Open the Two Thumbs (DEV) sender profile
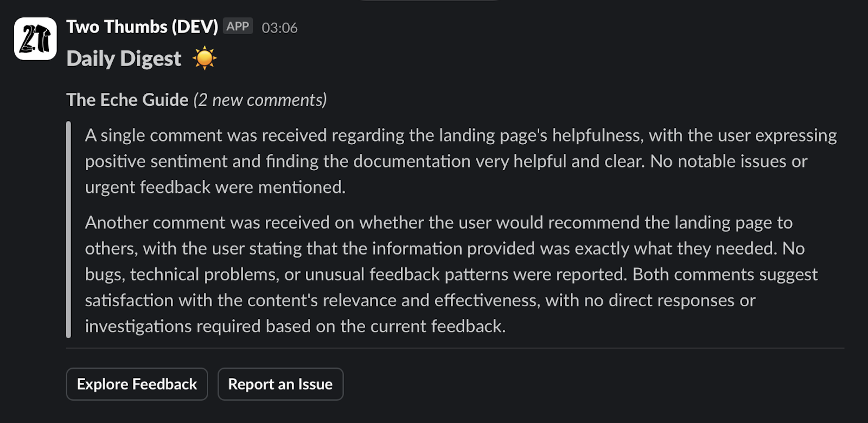Image resolution: width=868 pixels, height=423 pixels. click(x=142, y=27)
